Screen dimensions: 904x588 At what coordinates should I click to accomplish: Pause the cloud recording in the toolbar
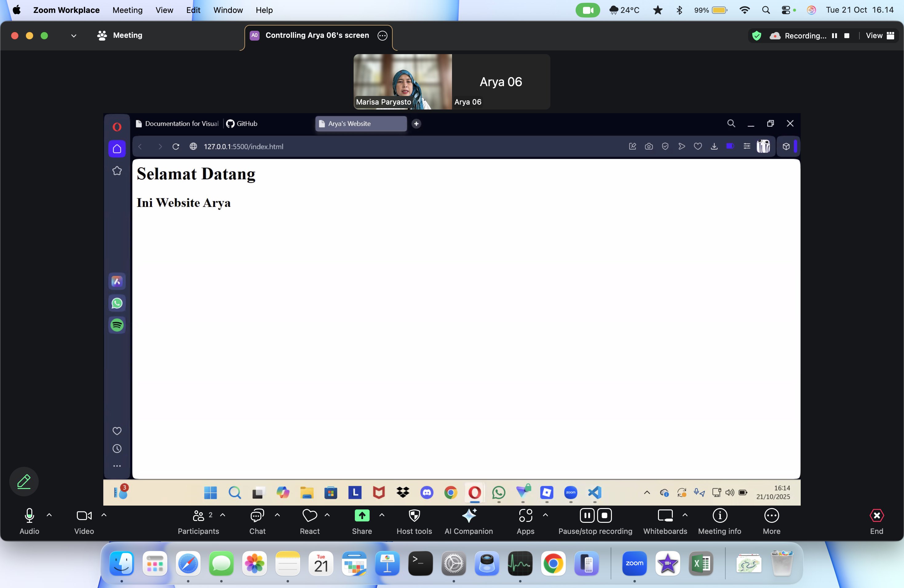coord(587,515)
